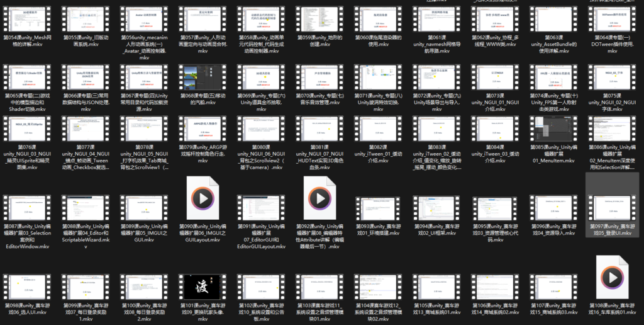Select file name 第086课 编辑器扩展02 MenuItem深度使用
This screenshot has height=325, width=644.
612,157
